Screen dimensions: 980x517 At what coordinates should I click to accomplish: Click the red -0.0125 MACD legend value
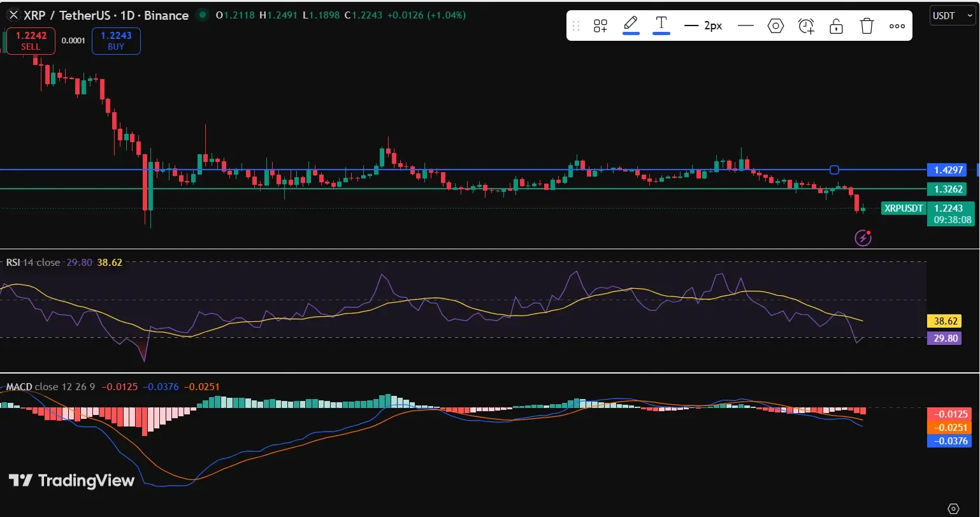(120, 386)
